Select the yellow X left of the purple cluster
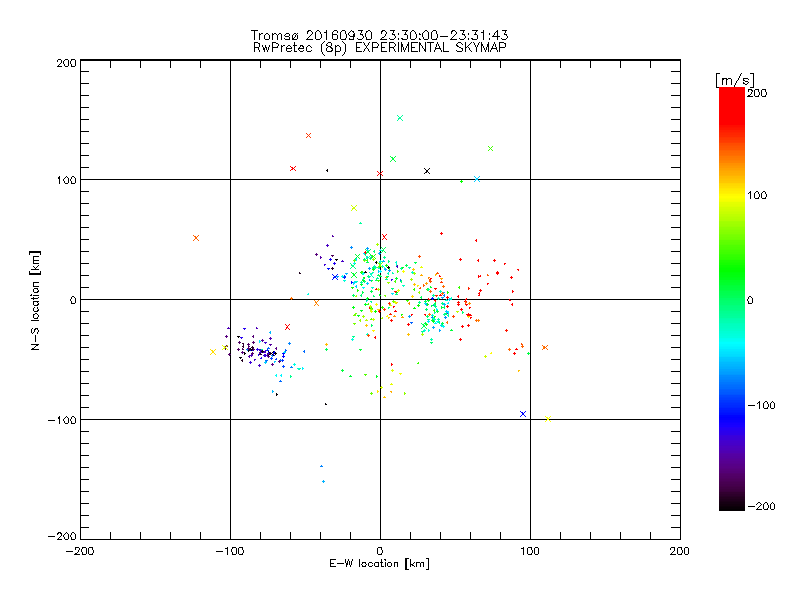The width and height of the screenshot is (800, 600). point(213,352)
